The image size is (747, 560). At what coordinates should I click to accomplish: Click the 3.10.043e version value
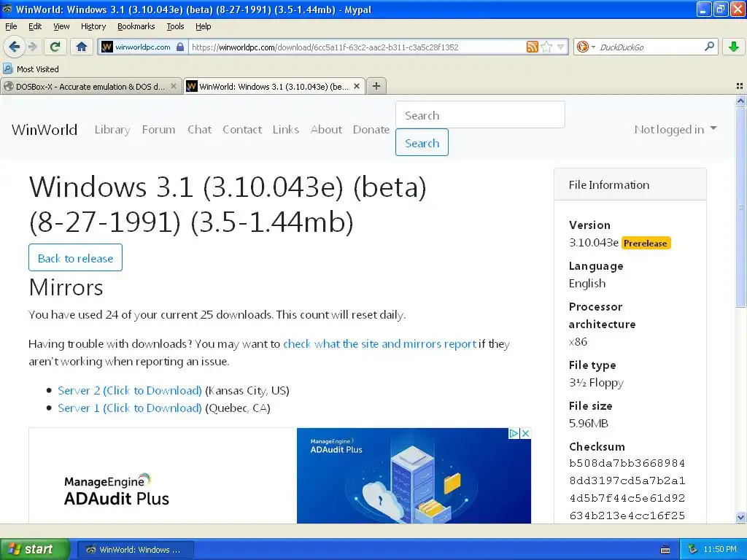(x=594, y=243)
